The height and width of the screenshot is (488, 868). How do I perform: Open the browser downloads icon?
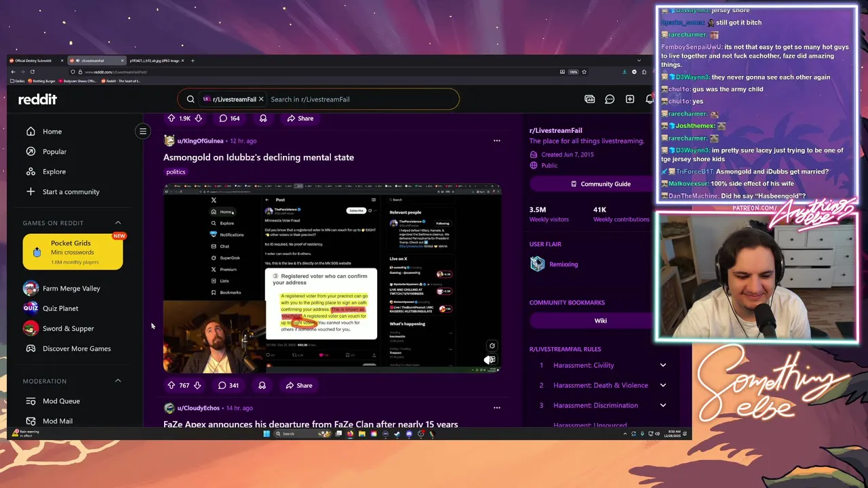point(624,72)
